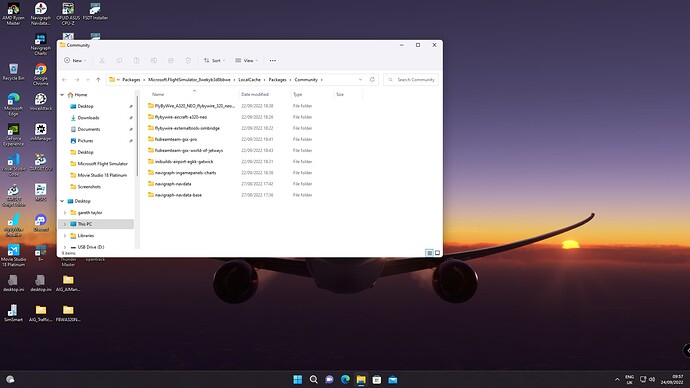The width and height of the screenshot is (690, 388).
Task: Expand the This PC tree node
Action: tap(65, 224)
